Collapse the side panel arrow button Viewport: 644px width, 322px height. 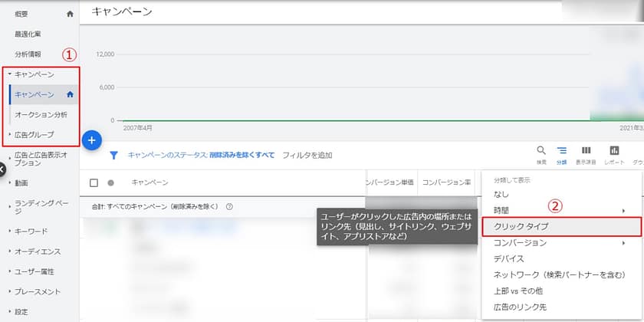3,169
